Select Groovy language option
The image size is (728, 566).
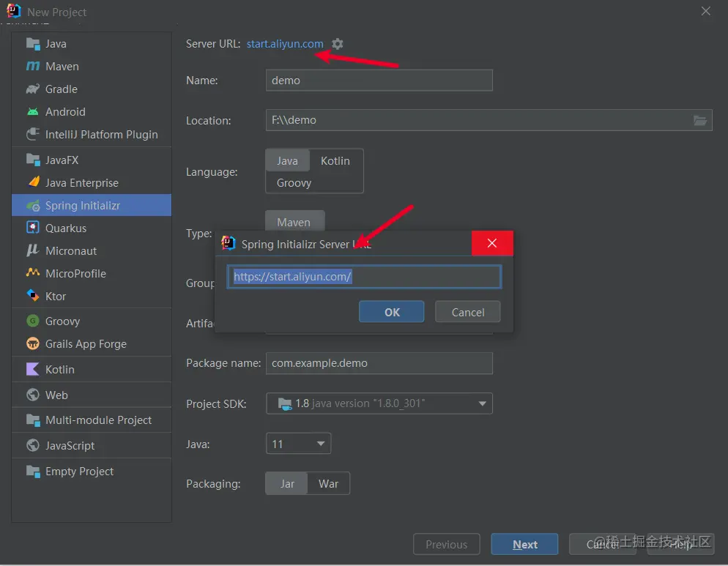tap(294, 183)
